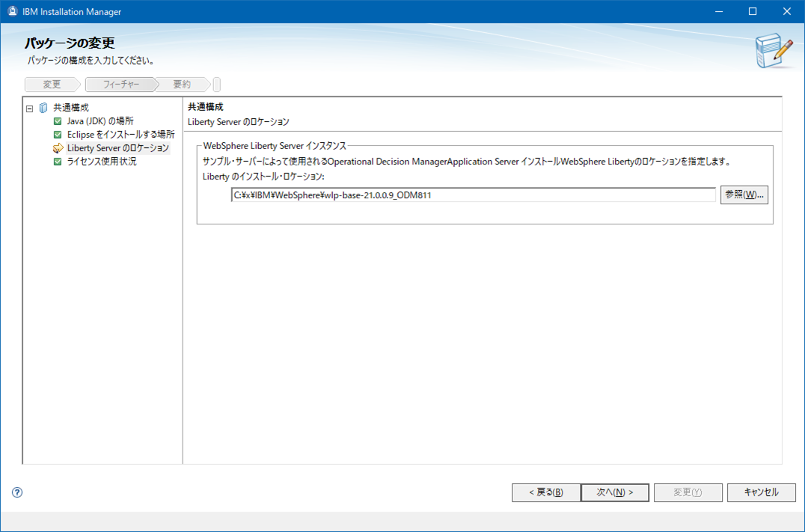
Task: Minimize the IBM Installation Manager window
Action: (719, 11)
